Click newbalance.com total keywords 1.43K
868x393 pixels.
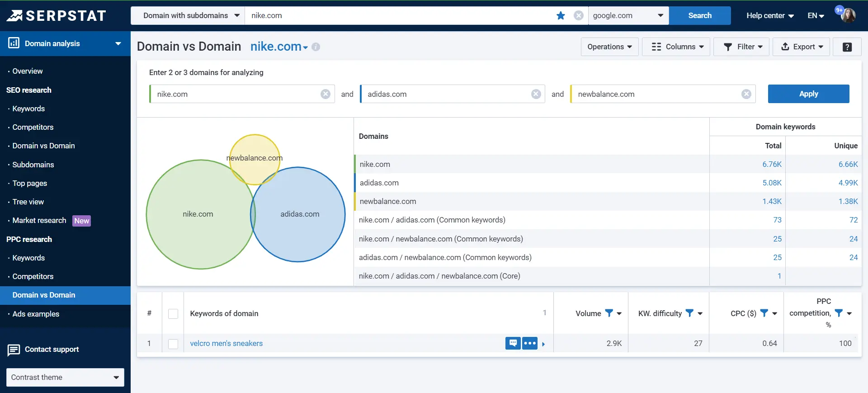[772, 201]
